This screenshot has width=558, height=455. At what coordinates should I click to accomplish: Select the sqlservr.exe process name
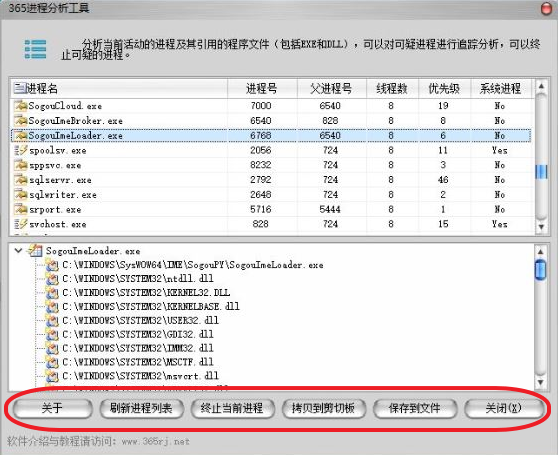click(x=60, y=180)
